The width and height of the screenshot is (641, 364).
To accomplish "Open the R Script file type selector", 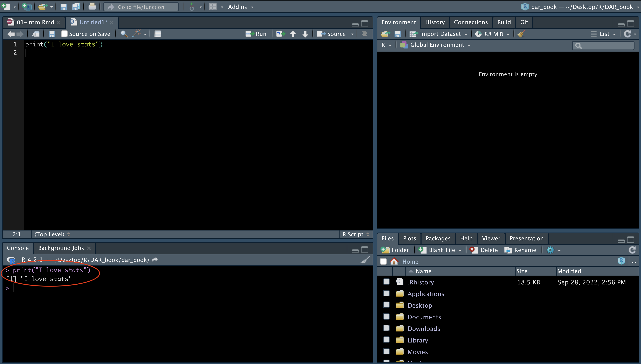I will pyautogui.click(x=356, y=234).
